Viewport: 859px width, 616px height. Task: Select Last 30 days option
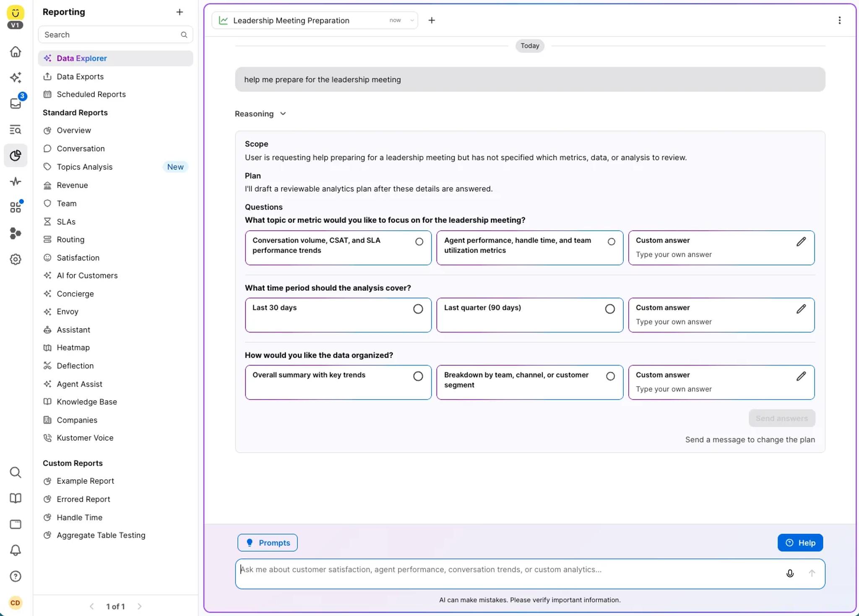click(338, 315)
